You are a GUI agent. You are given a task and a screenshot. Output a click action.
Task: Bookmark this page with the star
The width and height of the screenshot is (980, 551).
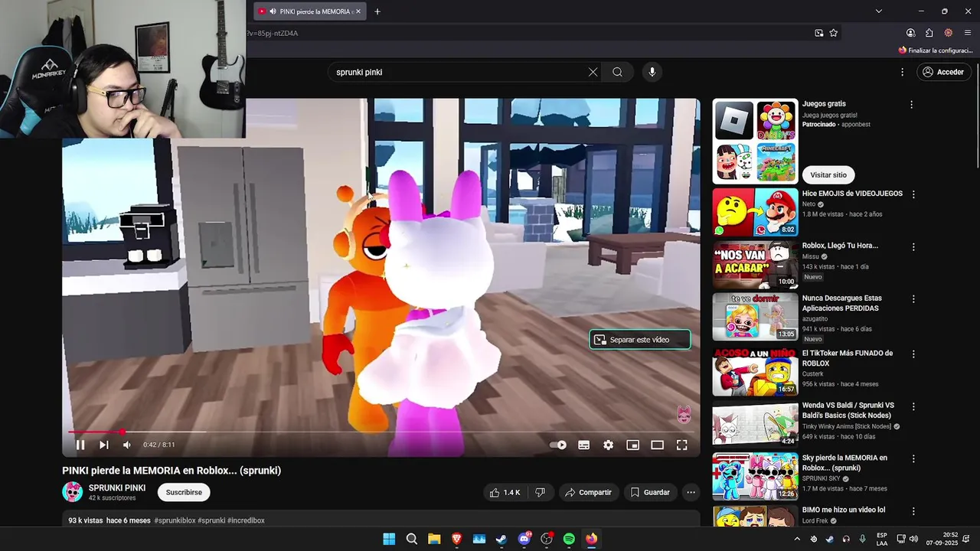click(x=834, y=33)
